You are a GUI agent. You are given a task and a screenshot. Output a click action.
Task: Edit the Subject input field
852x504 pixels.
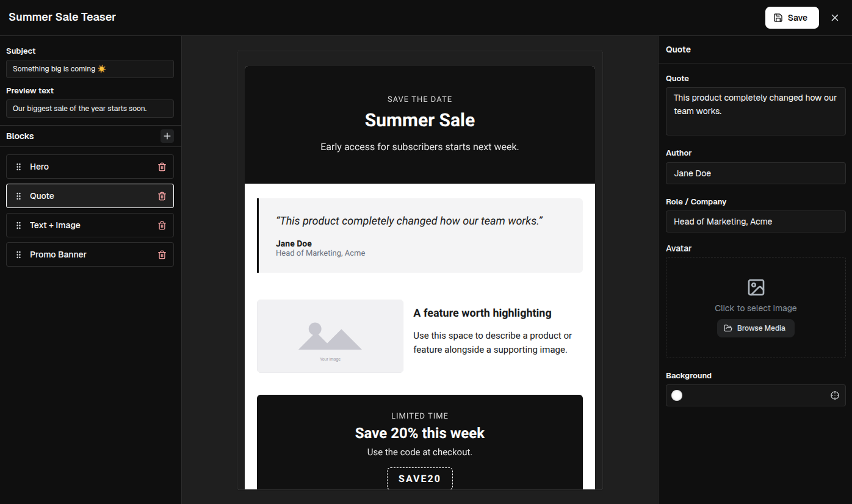coord(90,69)
